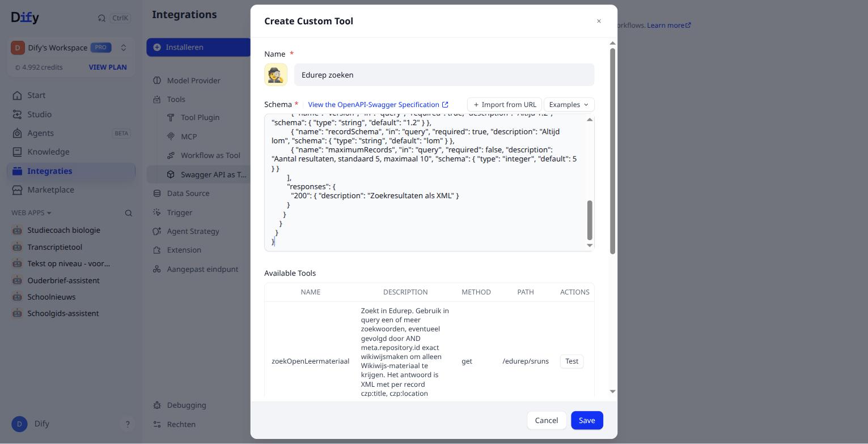868x444 pixels.
Task: Click inside the Schema code editor
Action: (x=425, y=182)
